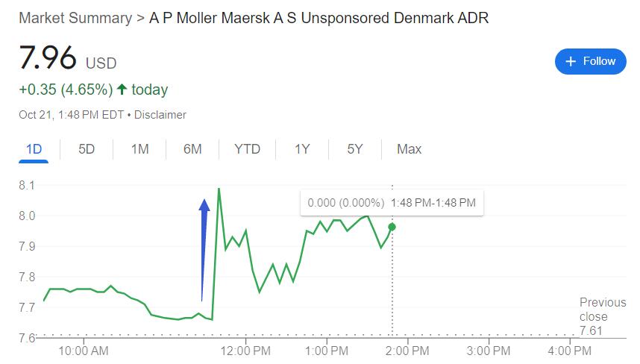Open the 5Y range tab
This screenshot has height=364, width=640.
(354, 149)
